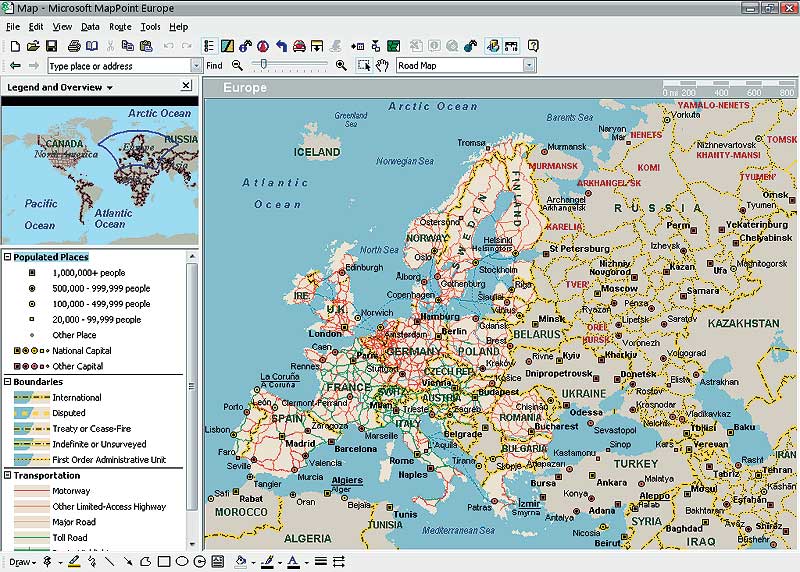Click the Paste clipboard icon
The height and width of the screenshot is (572, 800).
[146, 46]
